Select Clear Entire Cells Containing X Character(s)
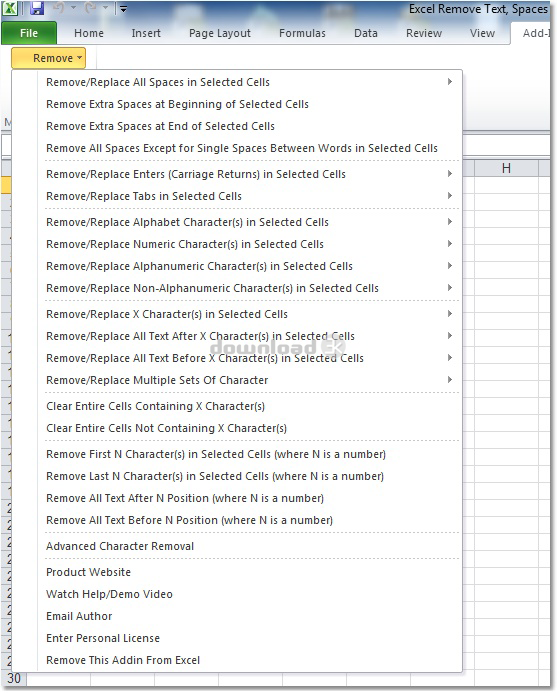Viewport: 557px width, 693px height. 155,406
